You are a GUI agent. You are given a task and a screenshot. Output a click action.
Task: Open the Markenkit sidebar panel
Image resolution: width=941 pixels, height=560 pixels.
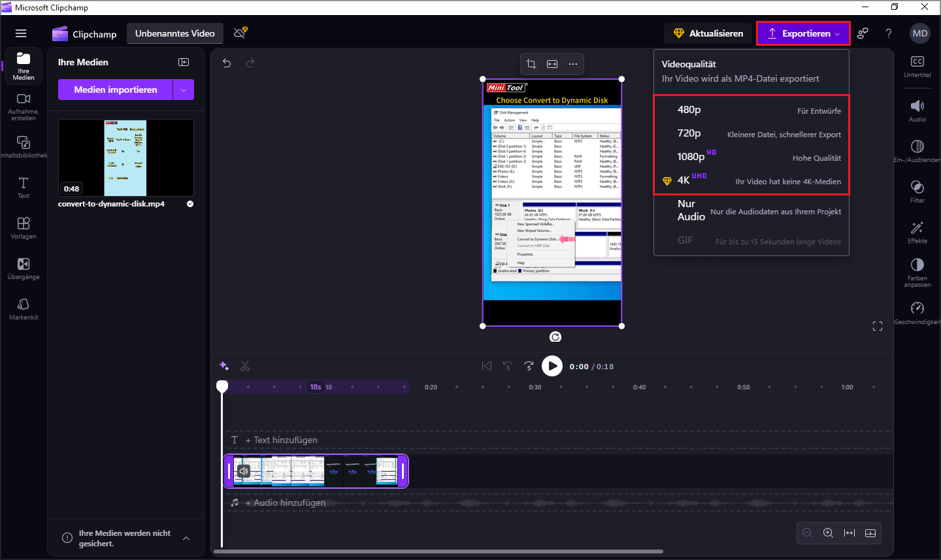pos(24,309)
